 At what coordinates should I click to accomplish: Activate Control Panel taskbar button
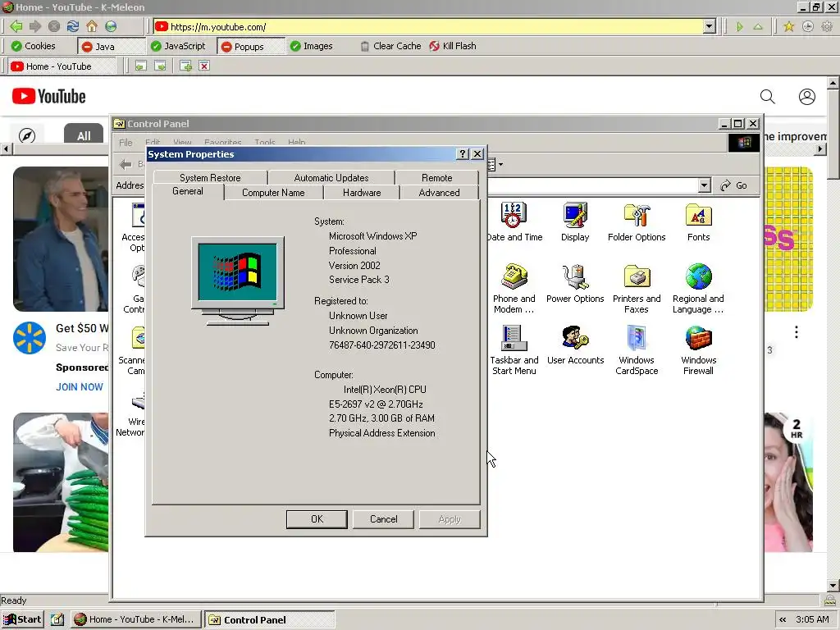point(270,620)
